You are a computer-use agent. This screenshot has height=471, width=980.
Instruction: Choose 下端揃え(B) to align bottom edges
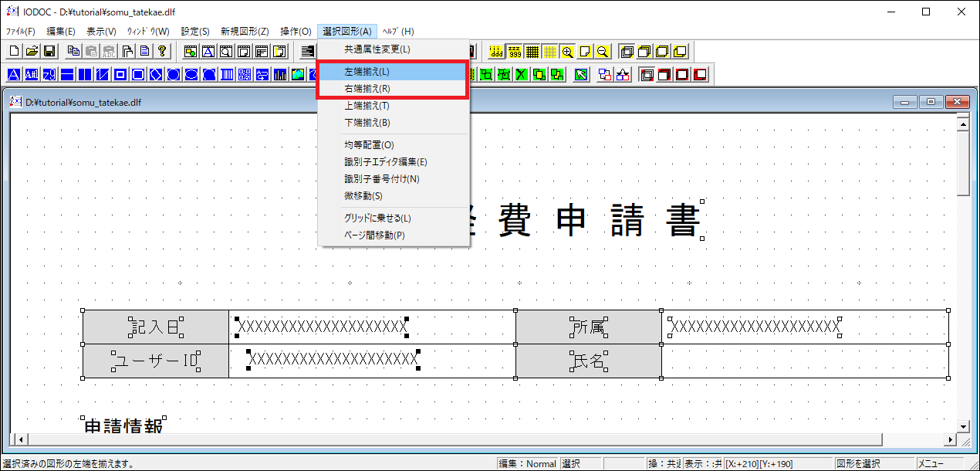(393, 123)
